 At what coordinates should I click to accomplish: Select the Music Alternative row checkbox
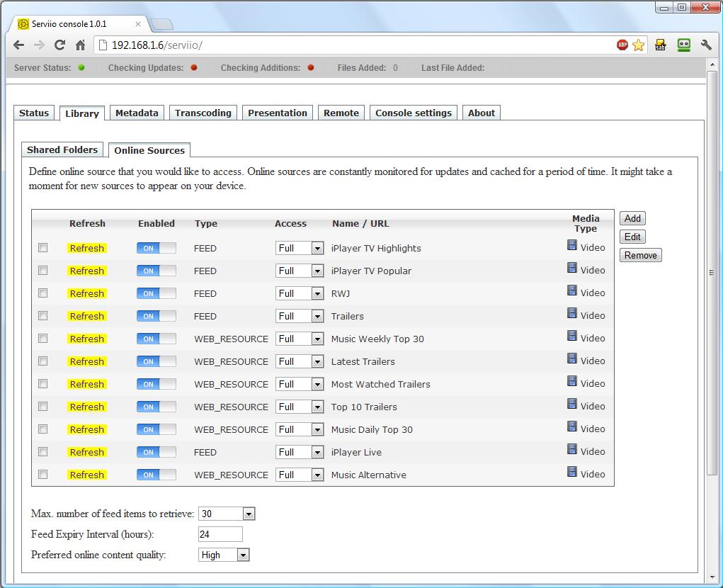[43, 475]
